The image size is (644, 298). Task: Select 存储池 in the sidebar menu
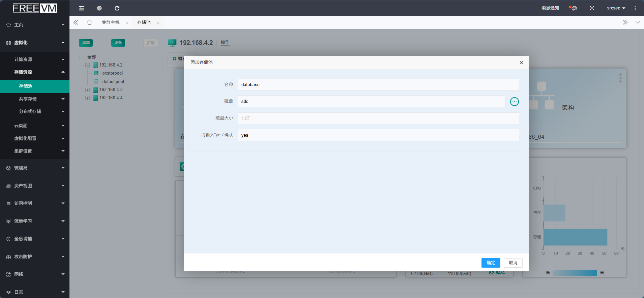(x=26, y=86)
